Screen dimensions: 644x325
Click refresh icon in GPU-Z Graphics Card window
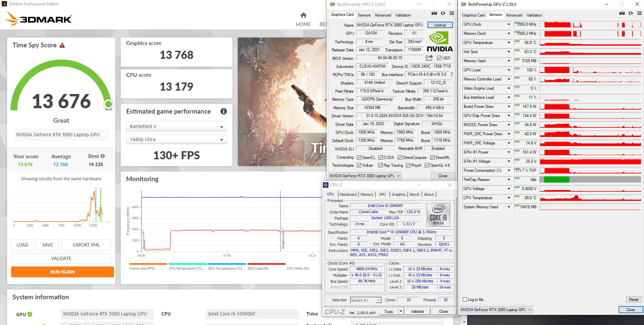(x=443, y=13)
